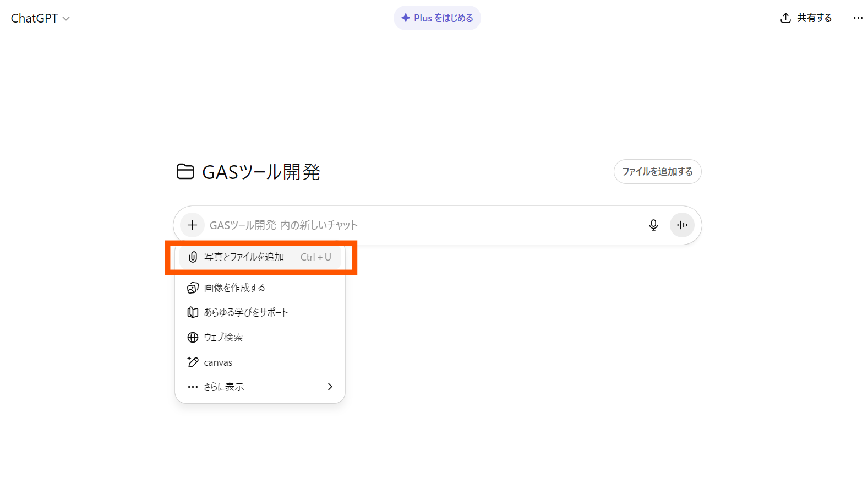Click the GASツール開発 project title
Image resolution: width=868 pixels, height=499 pixels.
[261, 172]
